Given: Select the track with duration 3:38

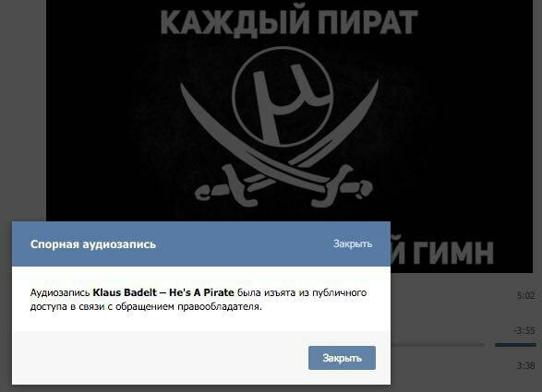Looking at the screenshot, I should pyautogui.click(x=525, y=365).
